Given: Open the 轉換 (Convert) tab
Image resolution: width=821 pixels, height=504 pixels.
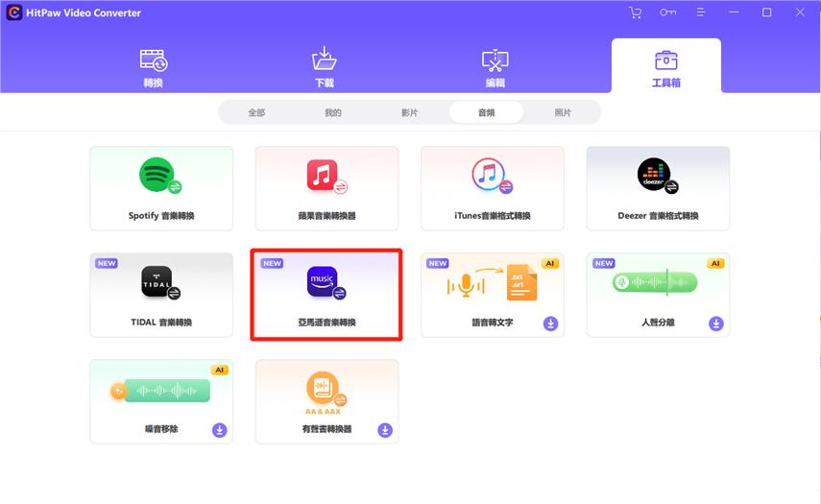Looking at the screenshot, I should [x=154, y=67].
